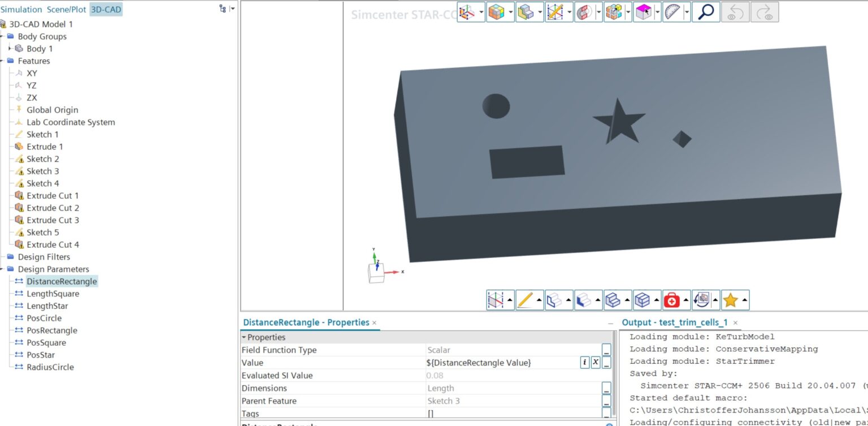The height and width of the screenshot is (426, 868).
Task: Click the colored cube display mode icon
Action: coord(496,12)
